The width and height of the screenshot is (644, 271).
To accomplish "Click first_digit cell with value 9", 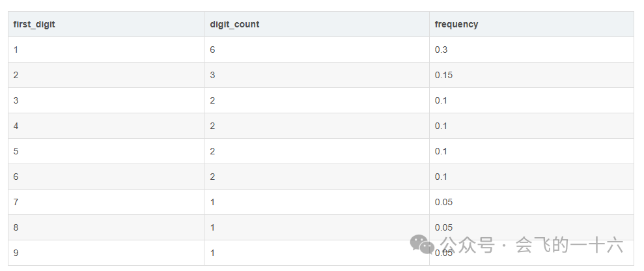I will 16,253.
